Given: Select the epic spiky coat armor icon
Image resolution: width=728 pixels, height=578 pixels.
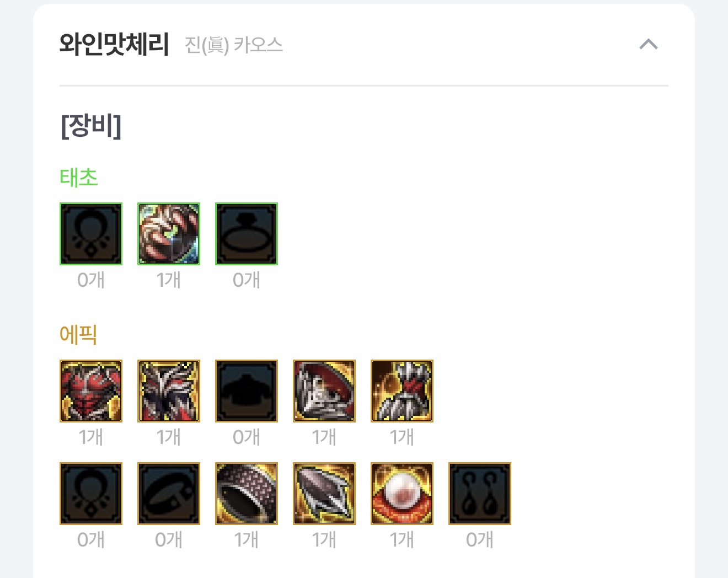Looking at the screenshot, I should pyautogui.click(x=169, y=391).
